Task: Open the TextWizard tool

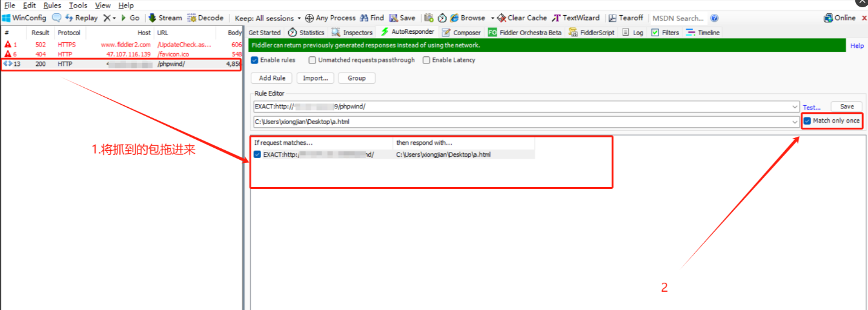Action: (575, 18)
